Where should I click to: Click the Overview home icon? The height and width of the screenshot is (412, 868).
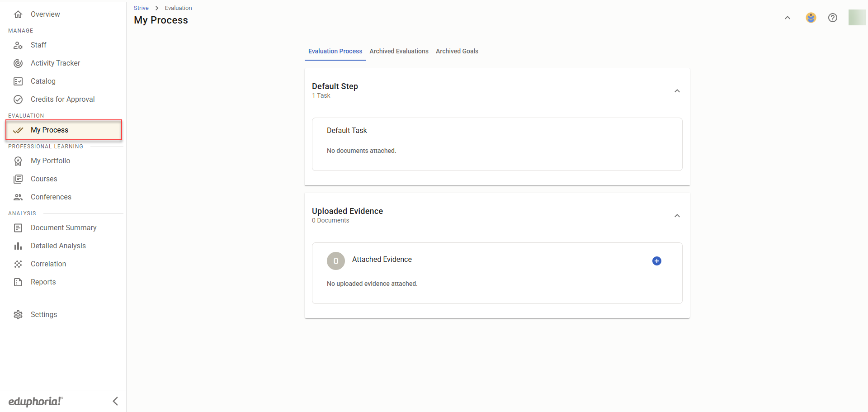point(18,14)
